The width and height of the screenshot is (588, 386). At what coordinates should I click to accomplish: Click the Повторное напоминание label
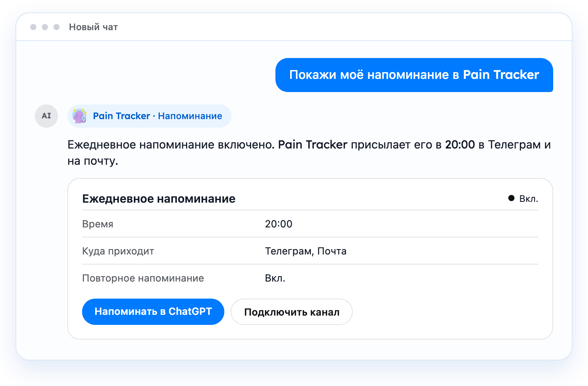coord(143,278)
